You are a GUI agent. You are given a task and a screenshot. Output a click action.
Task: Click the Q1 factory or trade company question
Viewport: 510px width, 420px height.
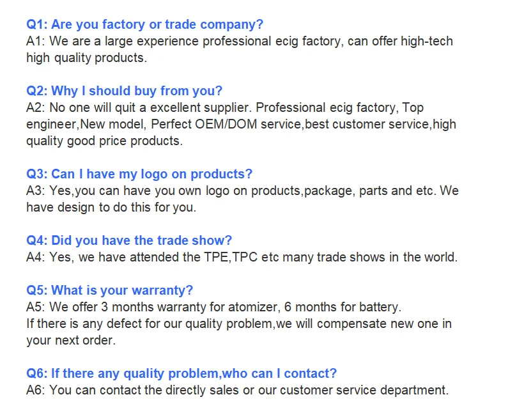144,25
